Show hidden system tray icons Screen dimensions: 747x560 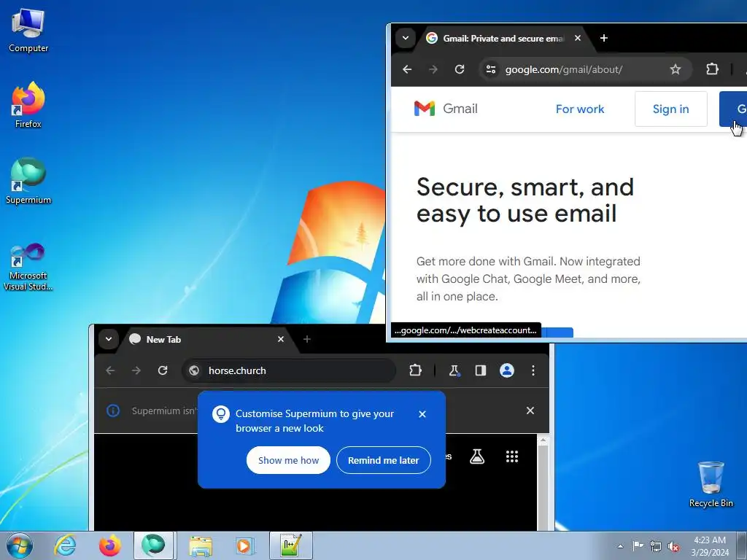click(x=620, y=546)
